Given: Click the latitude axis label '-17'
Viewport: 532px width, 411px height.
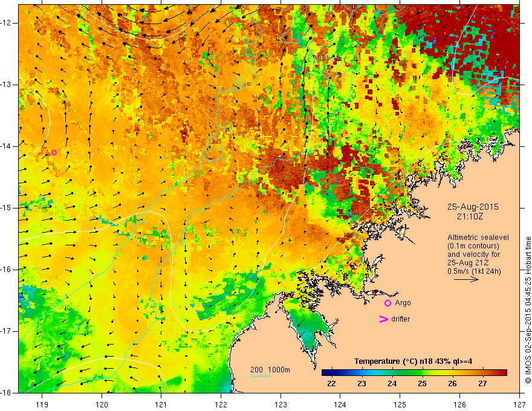Looking at the screenshot, I should [x=6, y=331].
